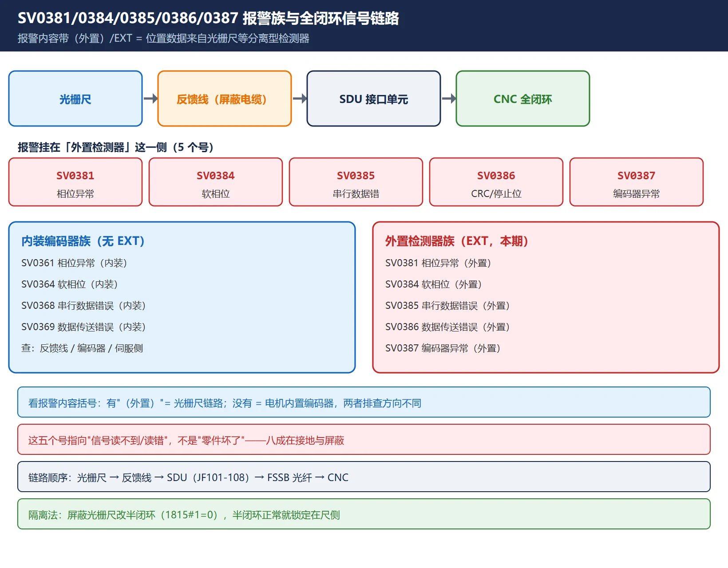Select the row SV0361 相位异常（内装）
The width and height of the screenshot is (728, 568).
coord(74,263)
